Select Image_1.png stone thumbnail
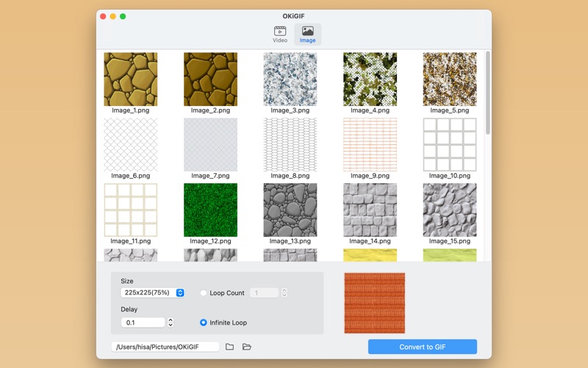588x368 pixels. [130, 79]
